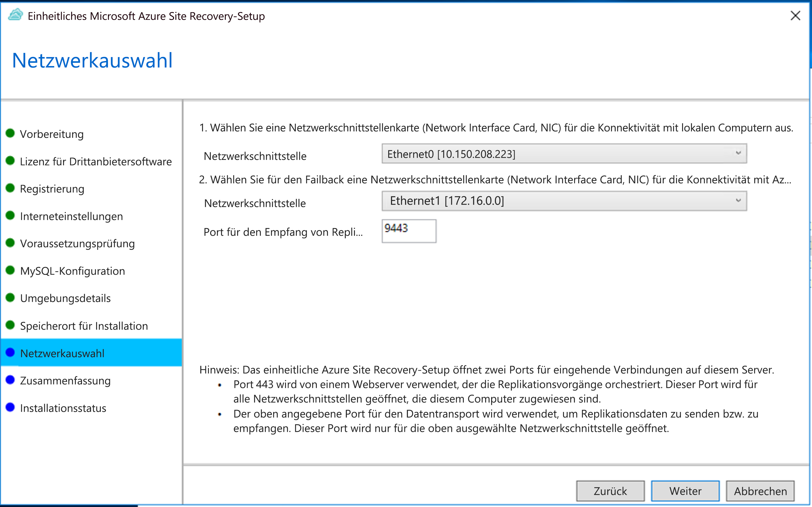Select the Interneteinstellungen step
The height and width of the screenshot is (507, 812).
(x=71, y=216)
